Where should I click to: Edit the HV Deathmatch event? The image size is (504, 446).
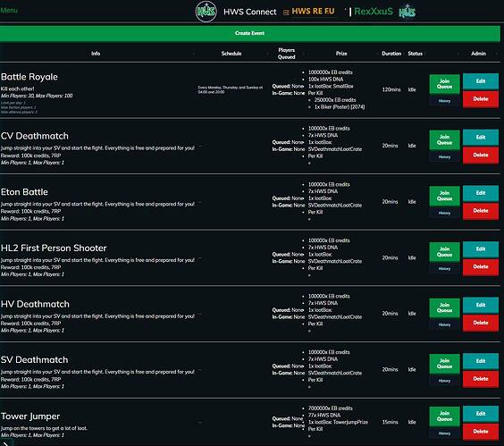(x=481, y=305)
